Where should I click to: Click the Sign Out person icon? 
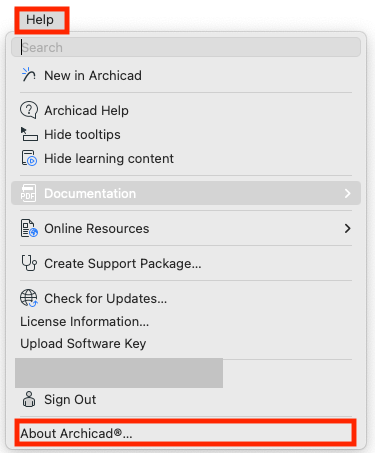pyautogui.click(x=29, y=399)
